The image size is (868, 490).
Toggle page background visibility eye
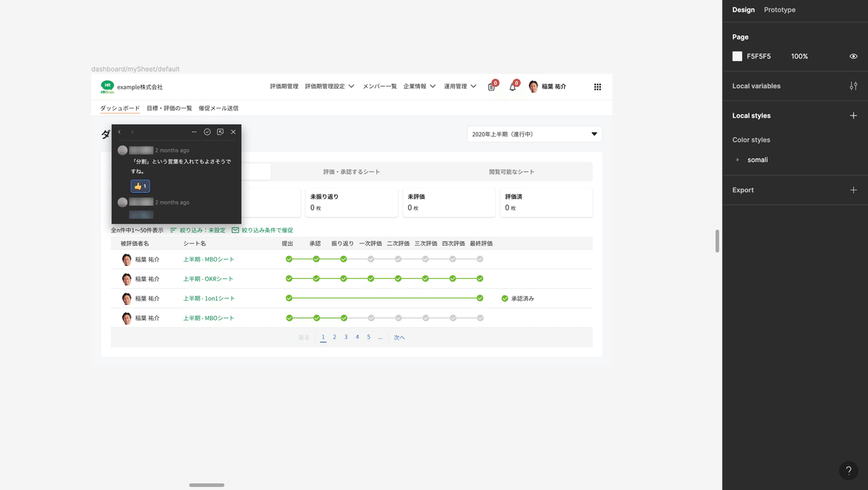pyautogui.click(x=854, y=56)
